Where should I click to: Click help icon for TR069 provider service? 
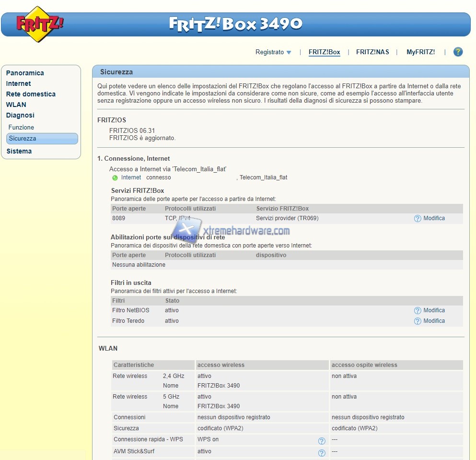click(418, 218)
